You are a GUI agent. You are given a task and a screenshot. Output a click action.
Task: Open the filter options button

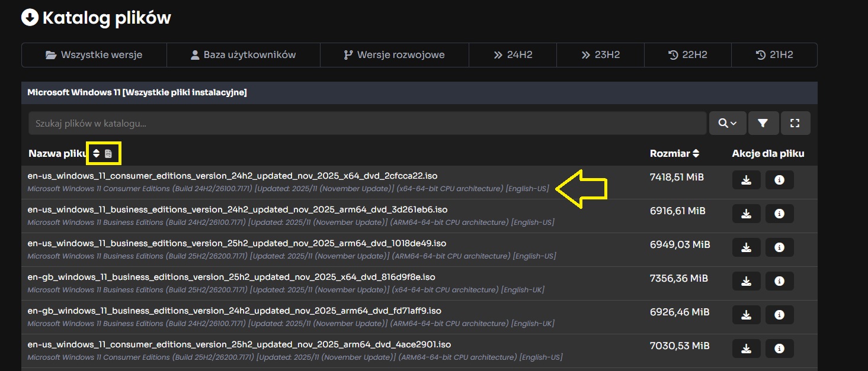(763, 123)
